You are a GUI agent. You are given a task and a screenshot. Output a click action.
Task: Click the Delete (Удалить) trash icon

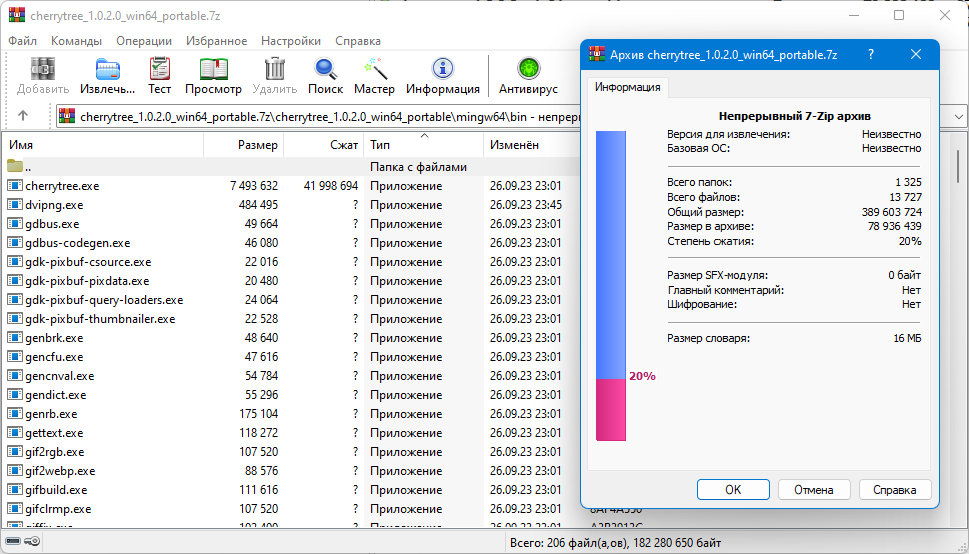[x=274, y=69]
